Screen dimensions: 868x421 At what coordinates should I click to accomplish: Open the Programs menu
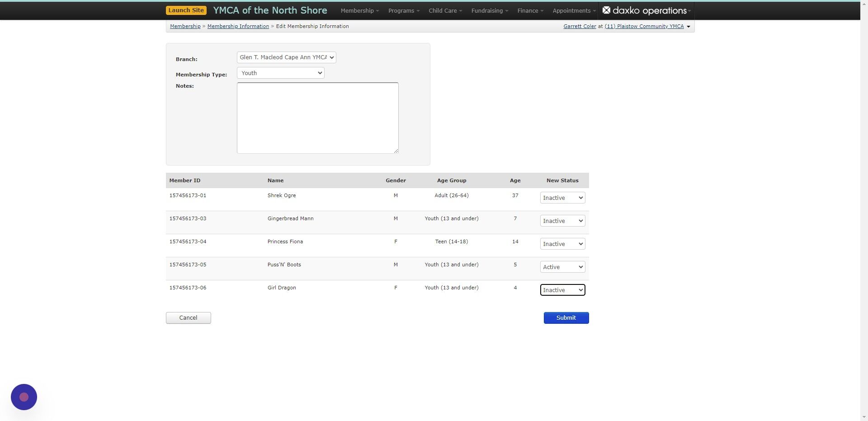click(402, 10)
